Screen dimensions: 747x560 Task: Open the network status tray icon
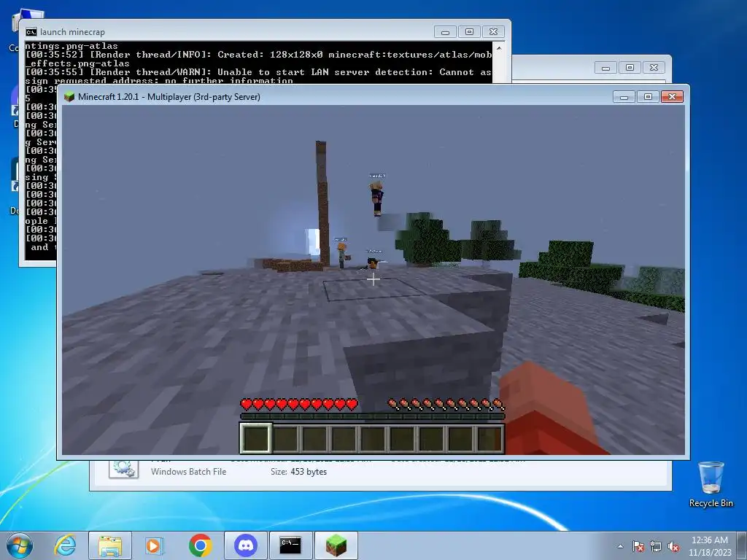[x=656, y=546]
